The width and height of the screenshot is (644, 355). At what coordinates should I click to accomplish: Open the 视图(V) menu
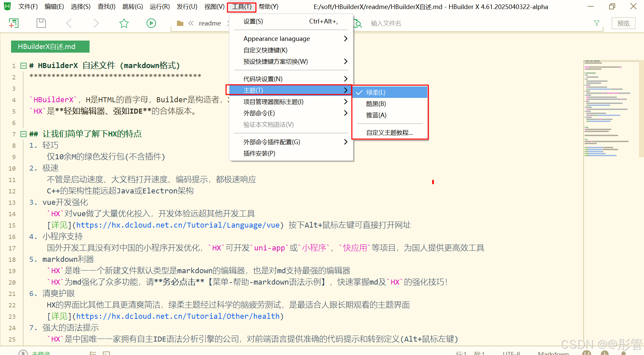tap(214, 7)
